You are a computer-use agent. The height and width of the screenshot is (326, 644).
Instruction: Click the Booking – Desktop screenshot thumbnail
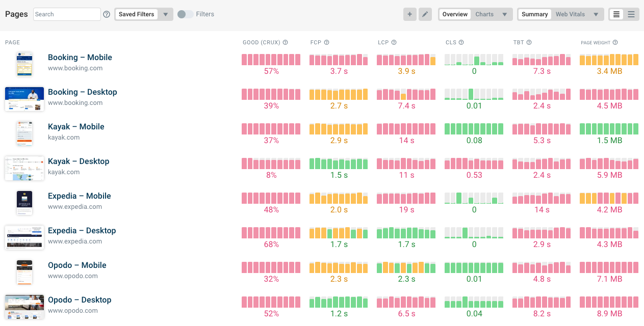(x=24, y=99)
